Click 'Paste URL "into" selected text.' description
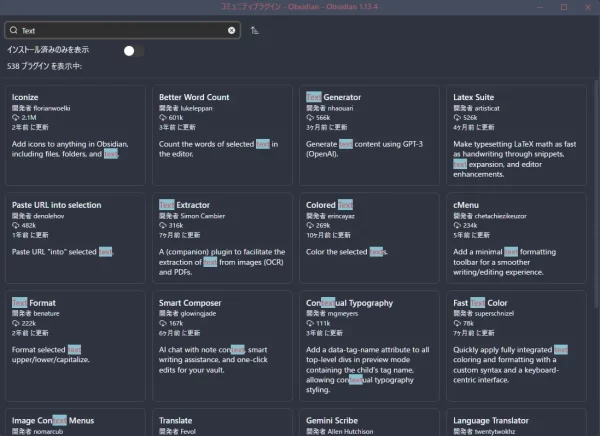The width and height of the screenshot is (600, 436). 63,252
